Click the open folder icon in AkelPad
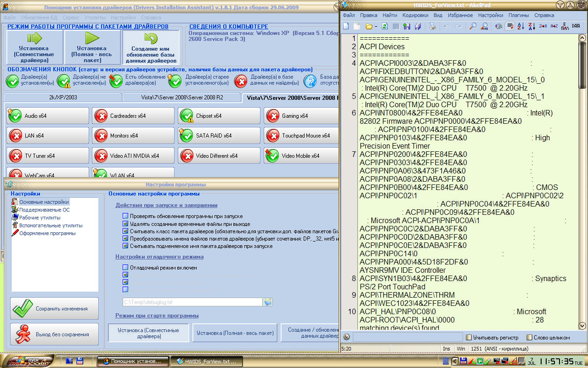Viewport: 588px width, 368px height. 368,26
